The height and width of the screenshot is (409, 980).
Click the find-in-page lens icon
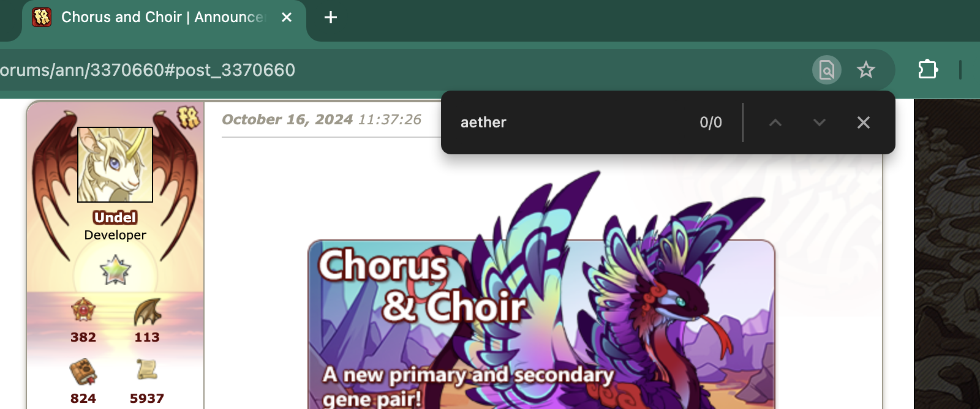tap(827, 70)
